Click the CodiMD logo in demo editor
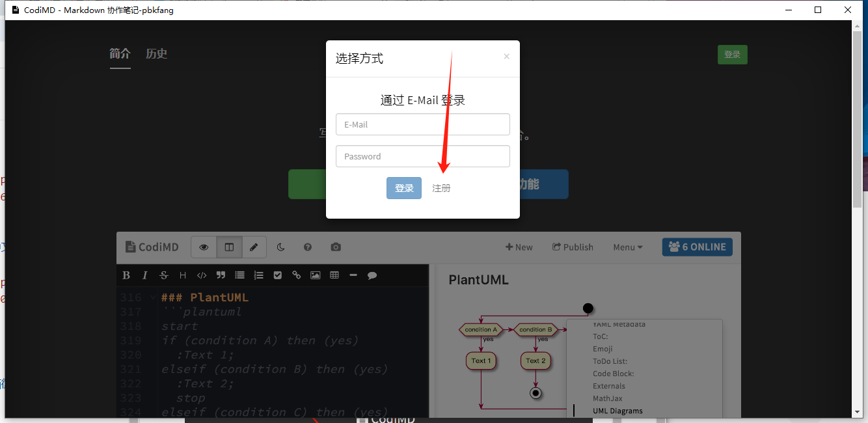The image size is (868, 423). click(x=152, y=247)
